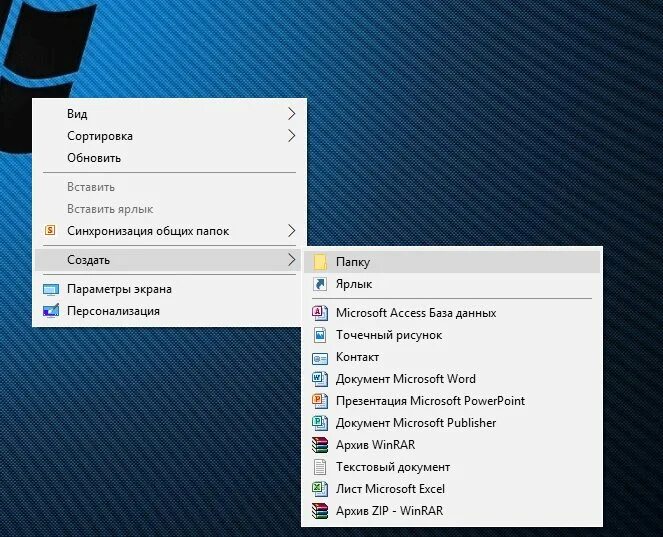This screenshot has width=663, height=537.
Task: Open the Сортировка menu entry
Action: (x=169, y=136)
